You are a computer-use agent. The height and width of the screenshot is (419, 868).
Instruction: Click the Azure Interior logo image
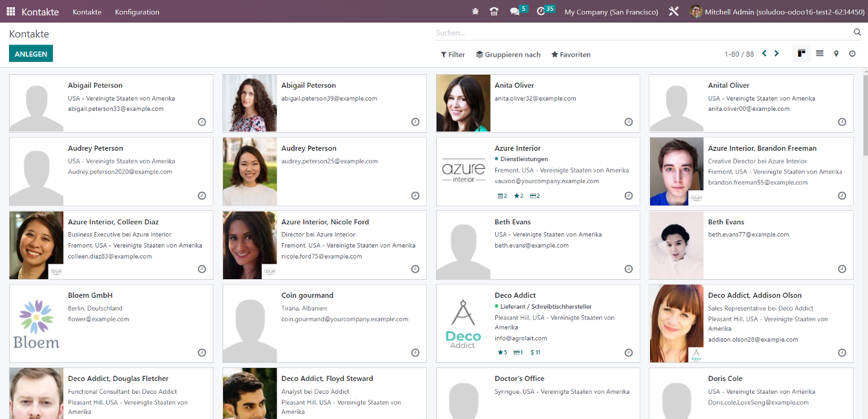pos(464,171)
